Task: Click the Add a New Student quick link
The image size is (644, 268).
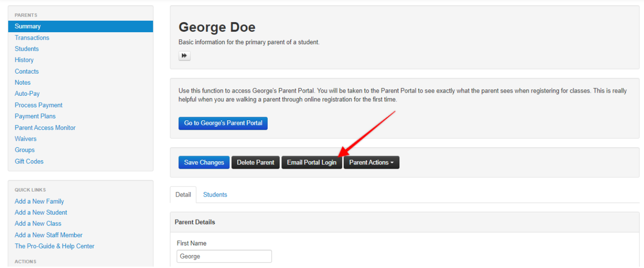Action: point(41,212)
